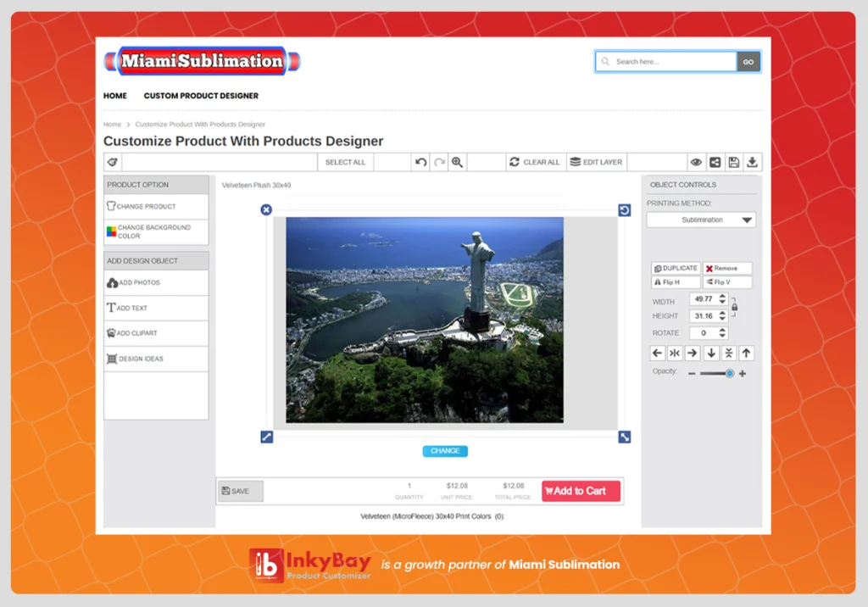Click the download design icon
Screen dimensions: 868x607
[x=752, y=162]
